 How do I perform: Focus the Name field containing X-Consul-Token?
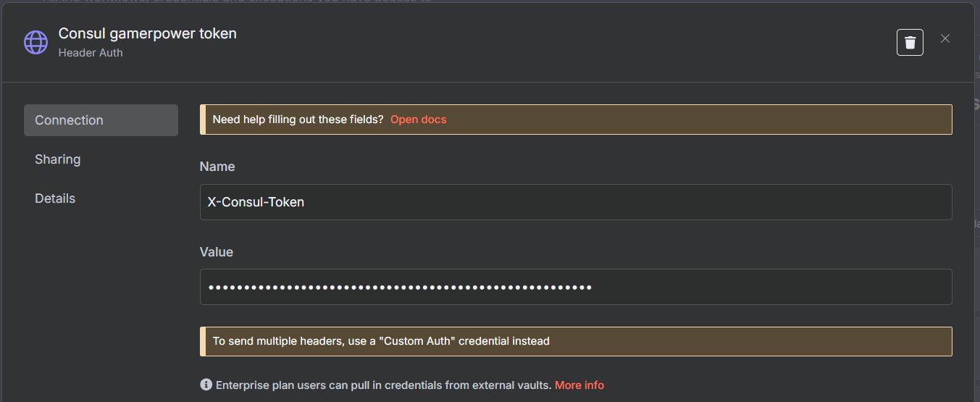pos(576,202)
